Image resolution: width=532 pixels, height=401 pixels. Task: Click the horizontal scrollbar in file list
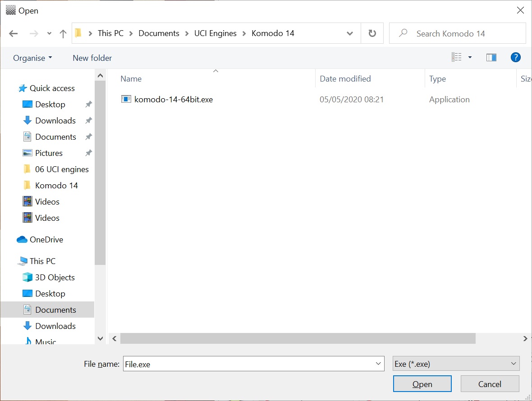pyautogui.click(x=298, y=338)
